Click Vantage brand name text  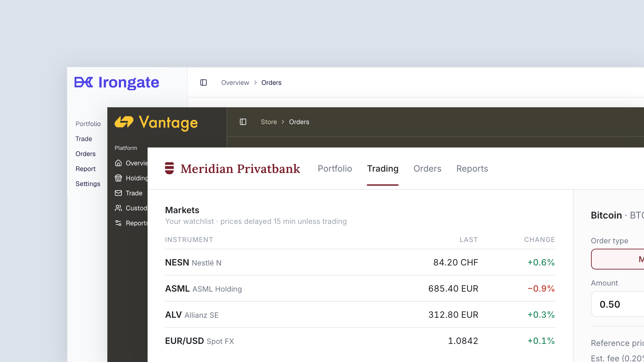click(x=168, y=123)
